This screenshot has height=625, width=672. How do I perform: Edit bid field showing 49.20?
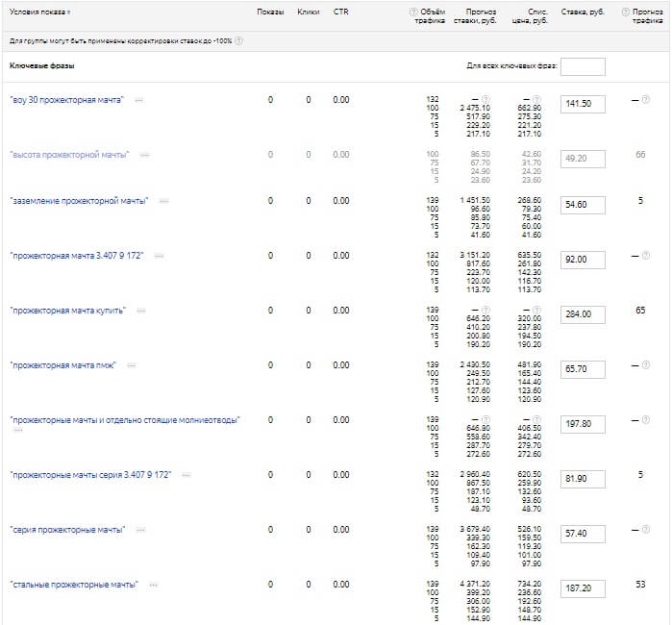(x=583, y=159)
